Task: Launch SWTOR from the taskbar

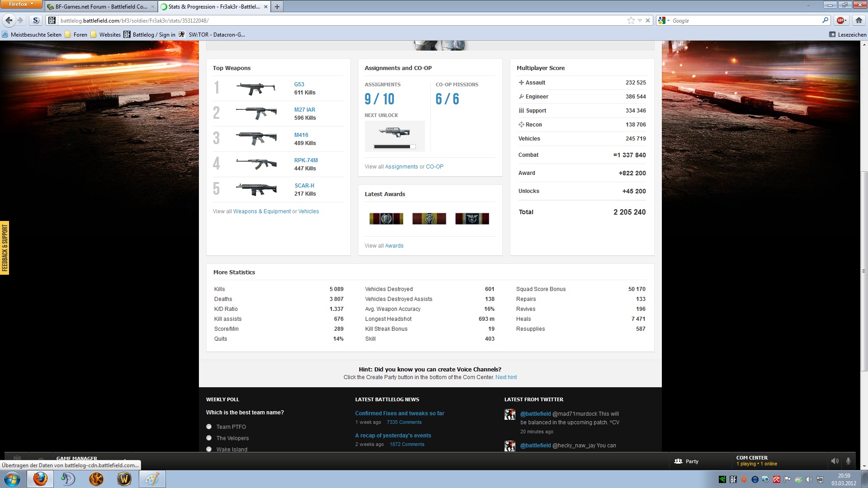Action: coord(96,479)
